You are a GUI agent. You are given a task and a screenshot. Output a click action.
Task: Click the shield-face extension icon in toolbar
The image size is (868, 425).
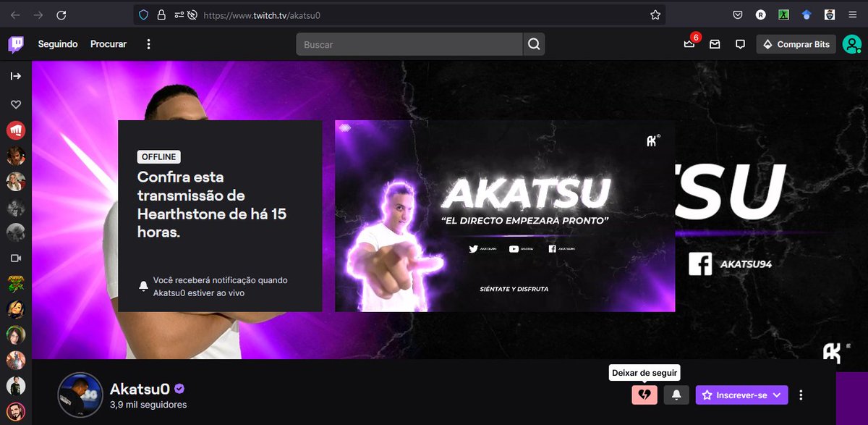830,14
